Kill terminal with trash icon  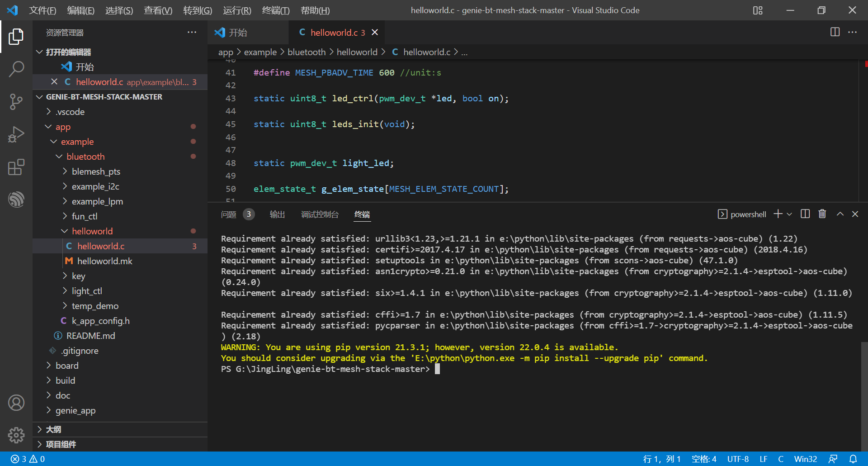tap(822, 214)
